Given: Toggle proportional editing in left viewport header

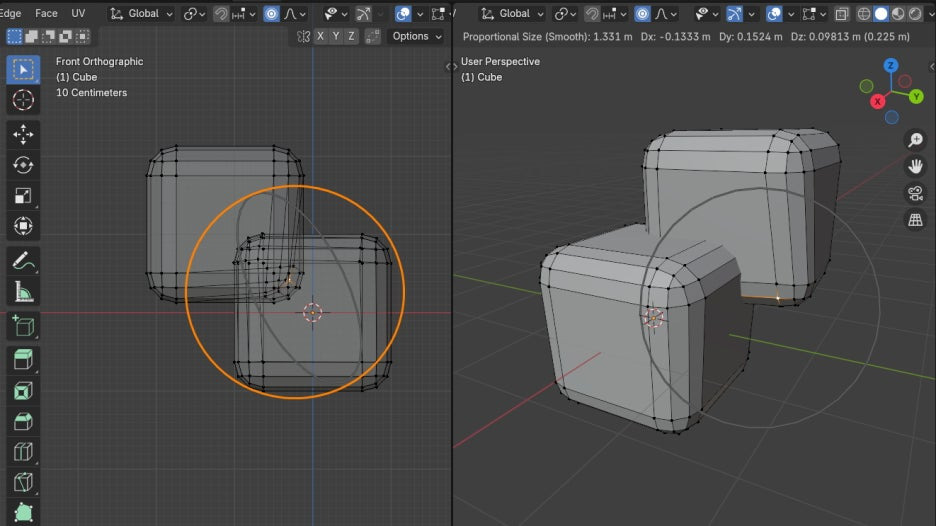Looking at the screenshot, I should coord(271,14).
